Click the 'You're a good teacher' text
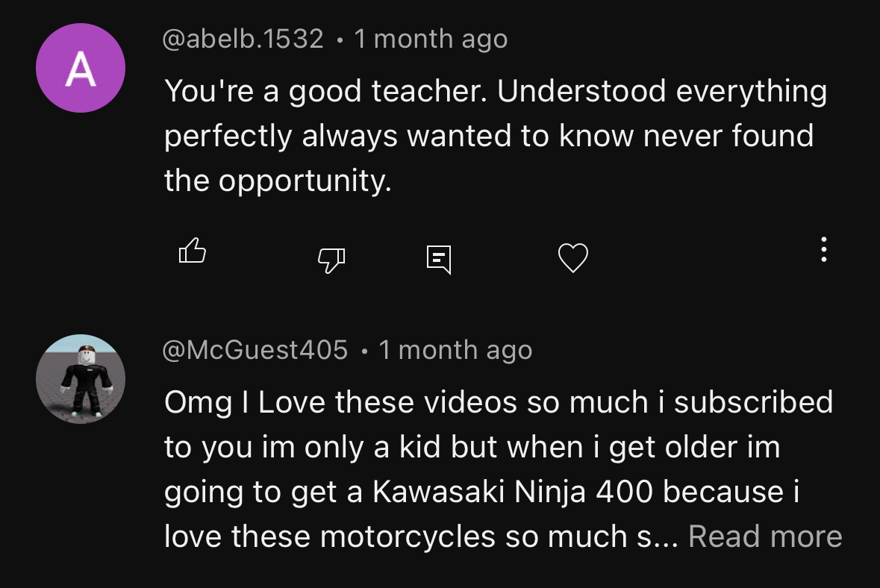This screenshot has width=880, height=588. tap(323, 91)
